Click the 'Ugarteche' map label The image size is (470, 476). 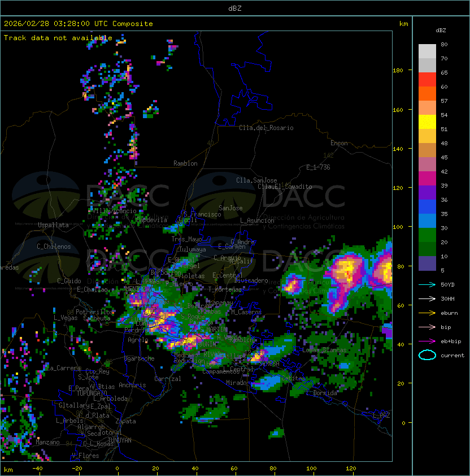[x=140, y=358]
